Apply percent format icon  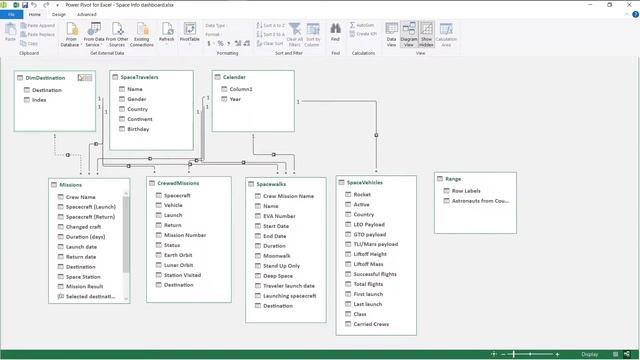[x=220, y=43]
